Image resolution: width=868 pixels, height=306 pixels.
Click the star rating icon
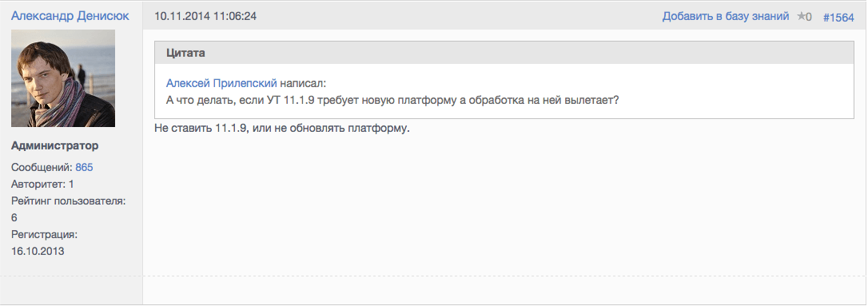[x=801, y=17]
